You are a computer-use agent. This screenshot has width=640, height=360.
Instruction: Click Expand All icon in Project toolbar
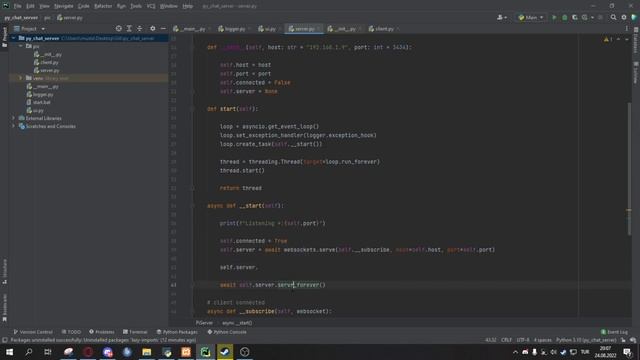pyautogui.click(x=129, y=29)
